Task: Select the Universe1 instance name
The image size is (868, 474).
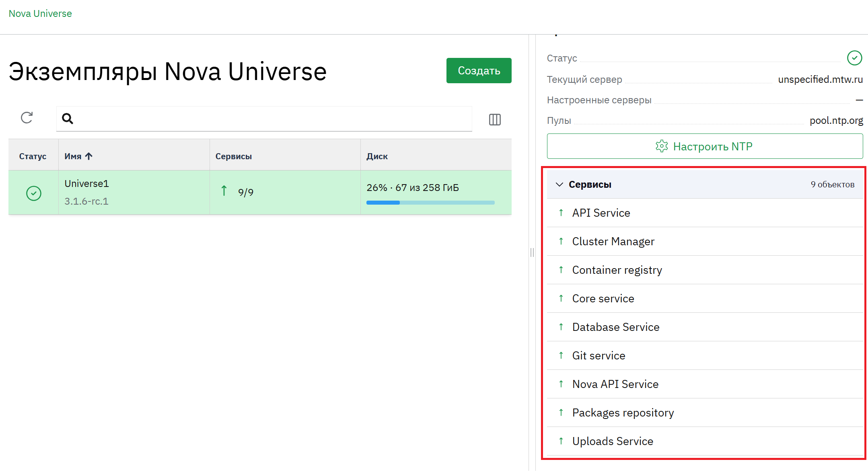Action: (87, 184)
